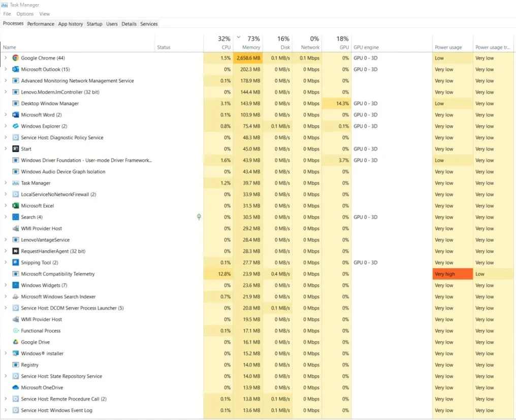This screenshot has width=516, height=420.
Task: Open the View menu
Action: point(44,14)
